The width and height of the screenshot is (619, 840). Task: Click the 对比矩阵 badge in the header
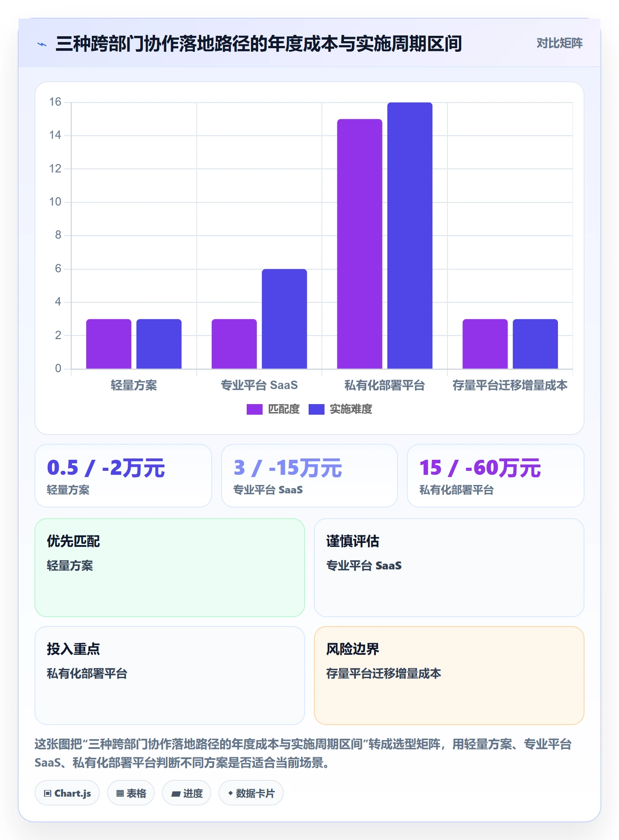pyautogui.click(x=559, y=43)
